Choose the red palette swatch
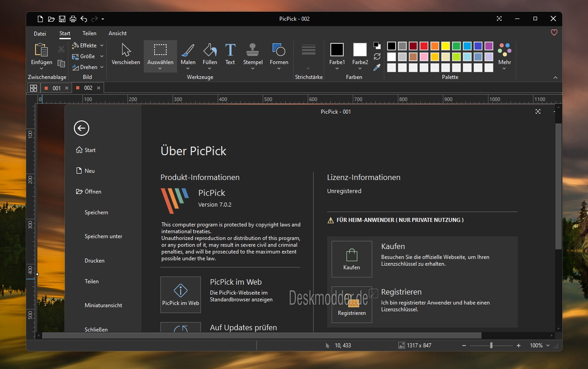 pyautogui.click(x=424, y=46)
